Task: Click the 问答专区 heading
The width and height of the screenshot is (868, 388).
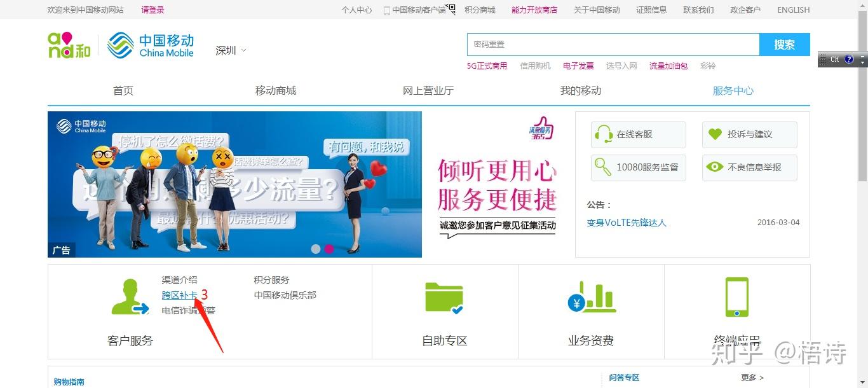Action: point(624,378)
